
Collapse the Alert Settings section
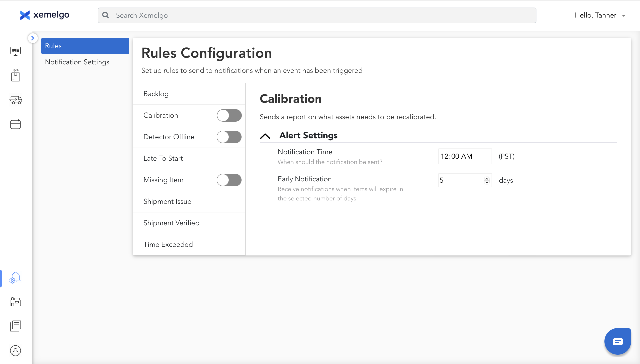click(265, 136)
